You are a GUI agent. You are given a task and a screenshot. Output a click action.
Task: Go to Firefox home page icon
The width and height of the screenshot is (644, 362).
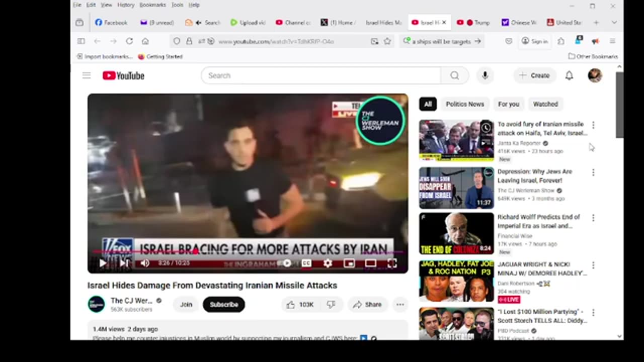click(x=145, y=41)
